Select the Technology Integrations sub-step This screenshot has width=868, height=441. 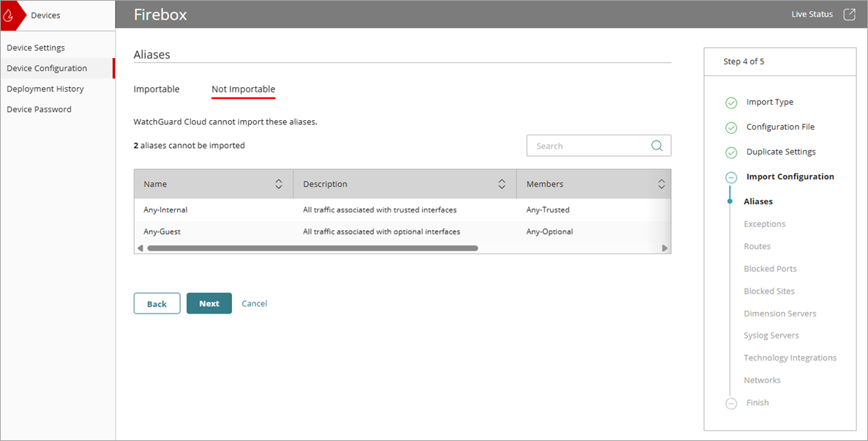tap(790, 358)
